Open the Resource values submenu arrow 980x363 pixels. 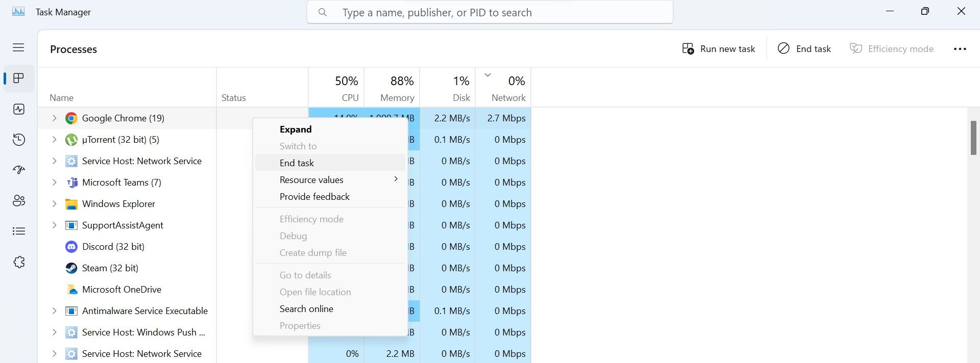click(x=396, y=179)
